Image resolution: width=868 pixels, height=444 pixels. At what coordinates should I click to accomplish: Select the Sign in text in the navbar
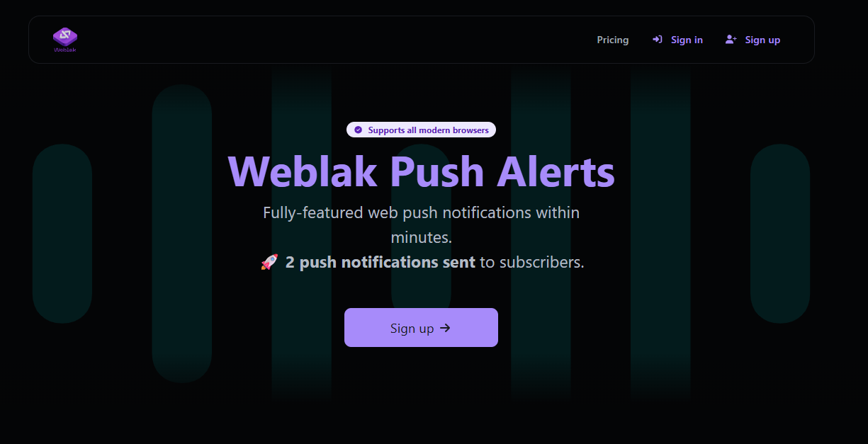tap(687, 40)
